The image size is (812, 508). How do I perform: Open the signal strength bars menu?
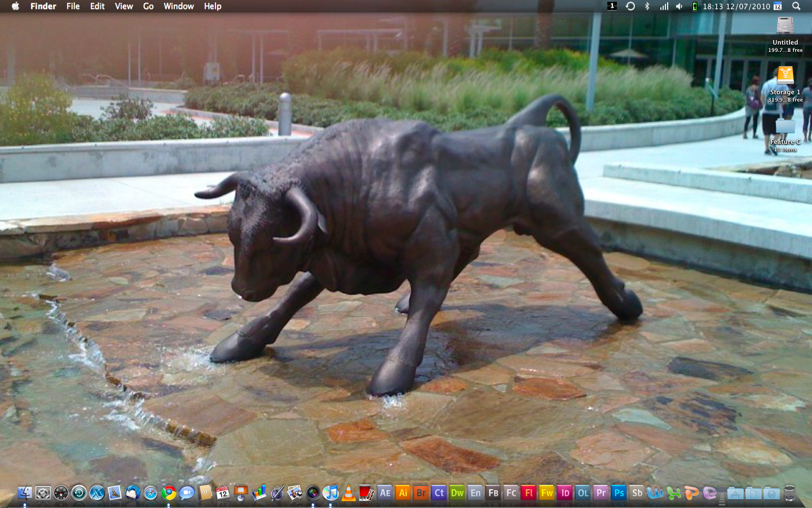(664, 6)
